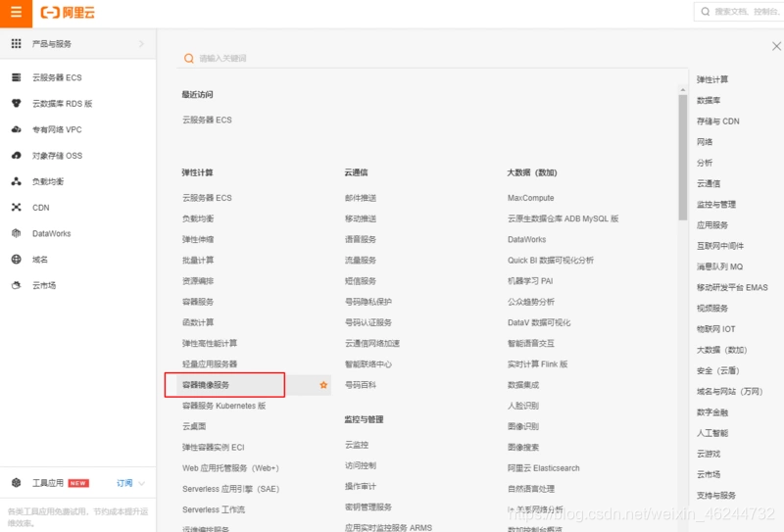Select 云数据库 RDS 版 in sidebar
Image resolution: width=784 pixels, height=532 pixels.
click(62, 104)
